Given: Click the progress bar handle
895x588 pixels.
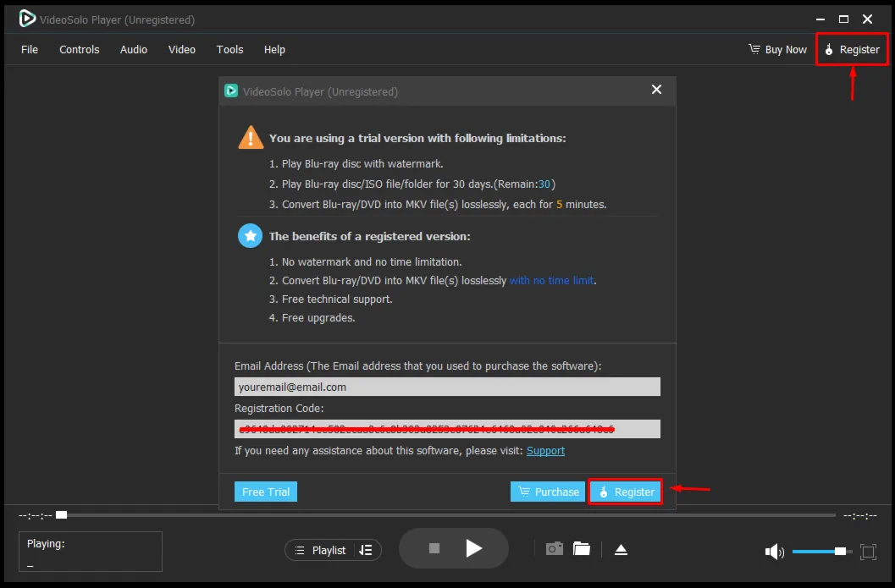Looking at the screenshot, I should click(x=61, y=515).
